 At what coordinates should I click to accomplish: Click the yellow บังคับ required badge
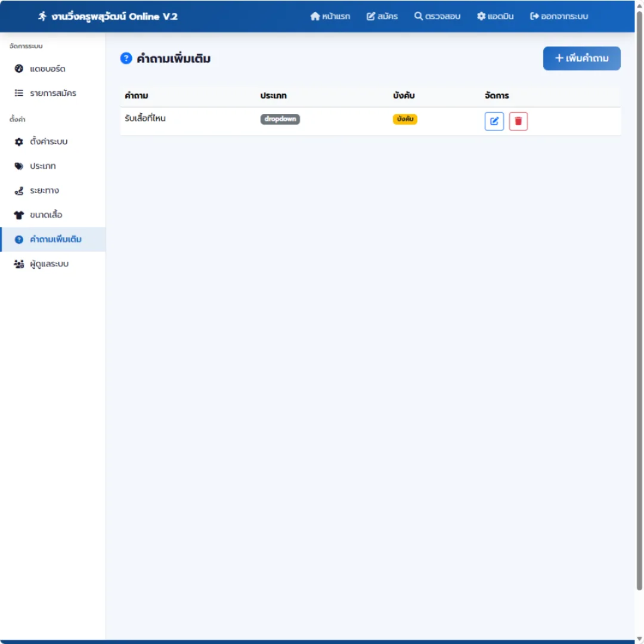(405, 119)
